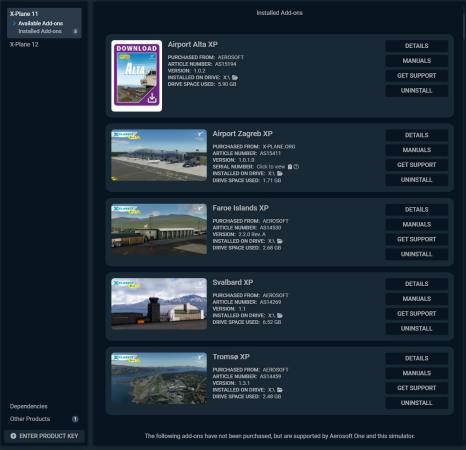Get Support for Airport Alta XP
Viewport: 466px width, 450px height.
[417, 76]
